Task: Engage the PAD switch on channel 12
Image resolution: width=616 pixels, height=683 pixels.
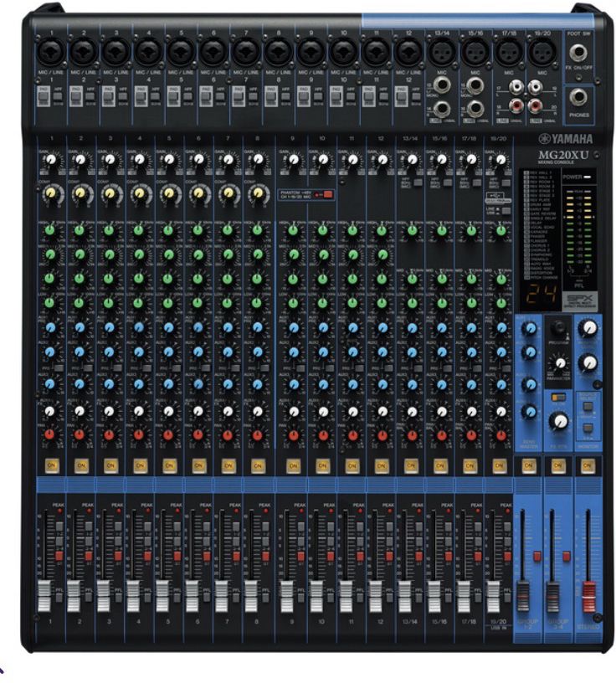Action: pos(401,96)
